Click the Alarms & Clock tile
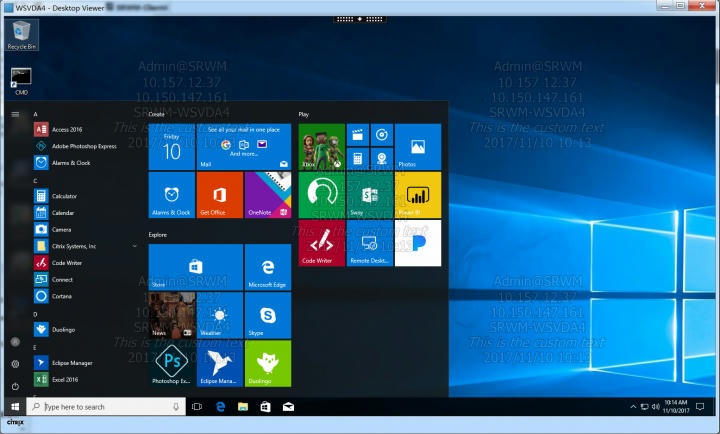This screenshot has height=434, width=720. pyautogui.click(x=172, y=195)
